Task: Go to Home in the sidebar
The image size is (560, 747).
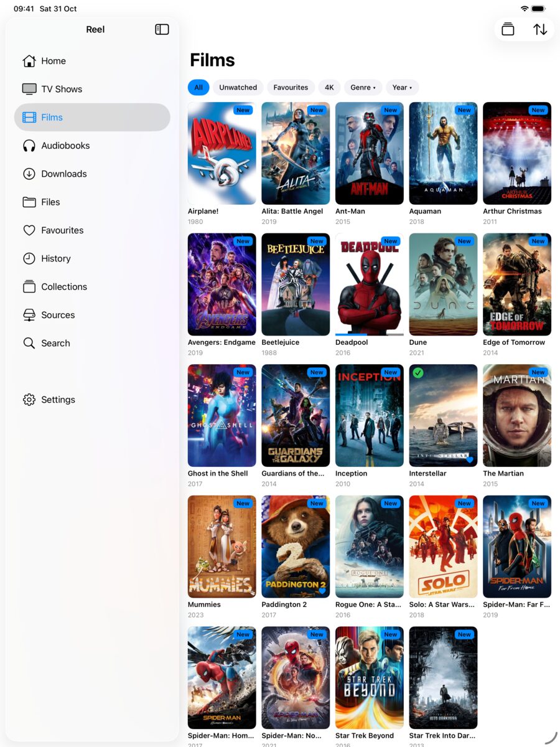Action: point(92,61)
